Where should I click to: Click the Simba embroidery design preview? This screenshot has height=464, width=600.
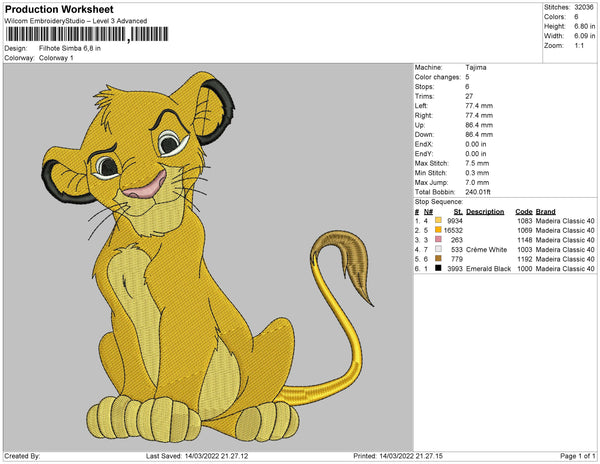pyautogui.click(x=208, y=257)
